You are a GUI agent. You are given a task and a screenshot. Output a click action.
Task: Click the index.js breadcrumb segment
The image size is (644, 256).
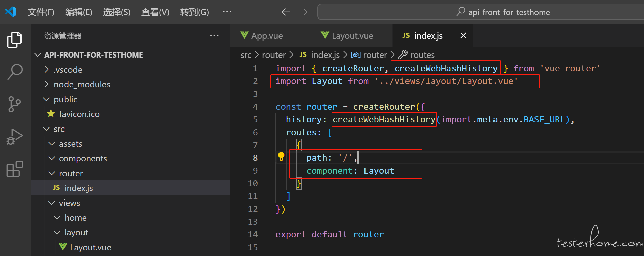pos(325,55)
